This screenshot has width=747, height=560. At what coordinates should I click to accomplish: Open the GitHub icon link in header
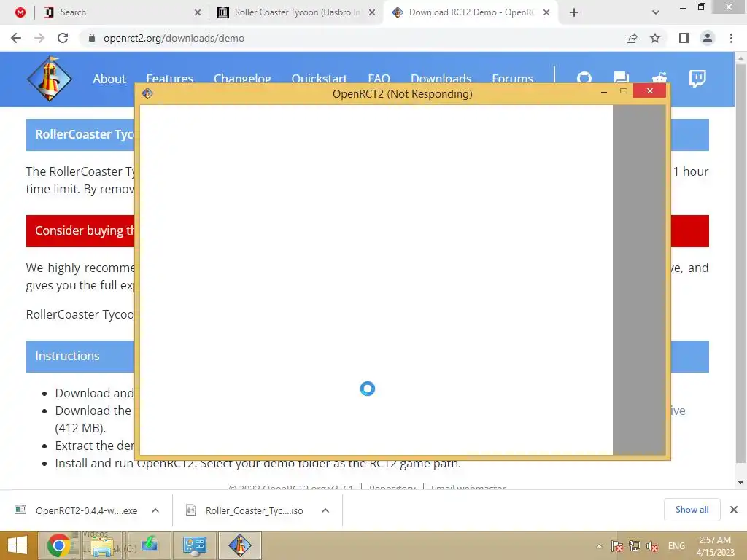pos(584,77)
